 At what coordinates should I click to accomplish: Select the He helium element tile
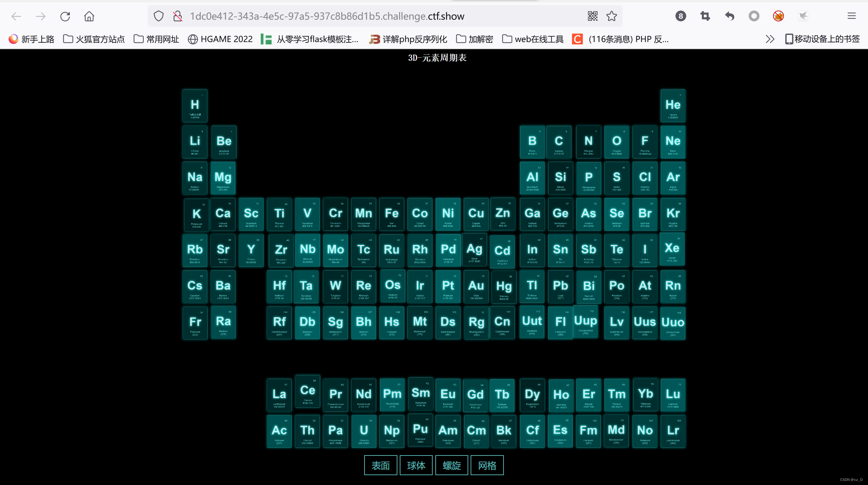[x=673, y=106]
